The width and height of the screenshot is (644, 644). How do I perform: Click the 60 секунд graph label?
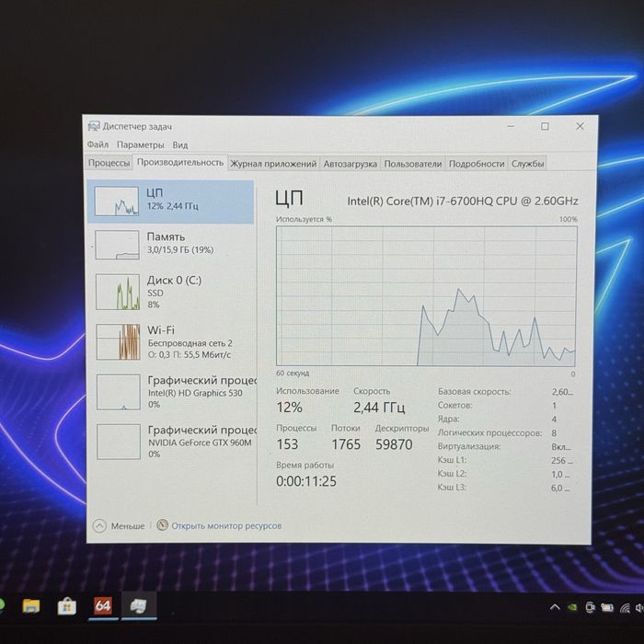tap(293, 373)
